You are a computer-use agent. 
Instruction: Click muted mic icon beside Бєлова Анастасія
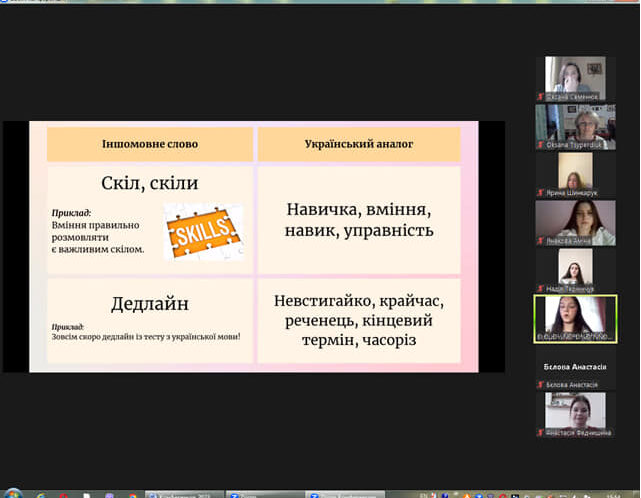[x=540, y=385]
